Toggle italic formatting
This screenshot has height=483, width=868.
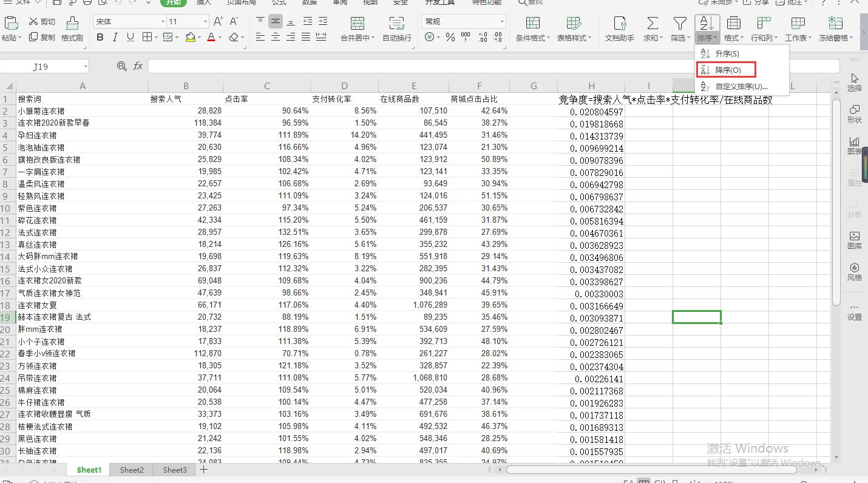(115, 38)
